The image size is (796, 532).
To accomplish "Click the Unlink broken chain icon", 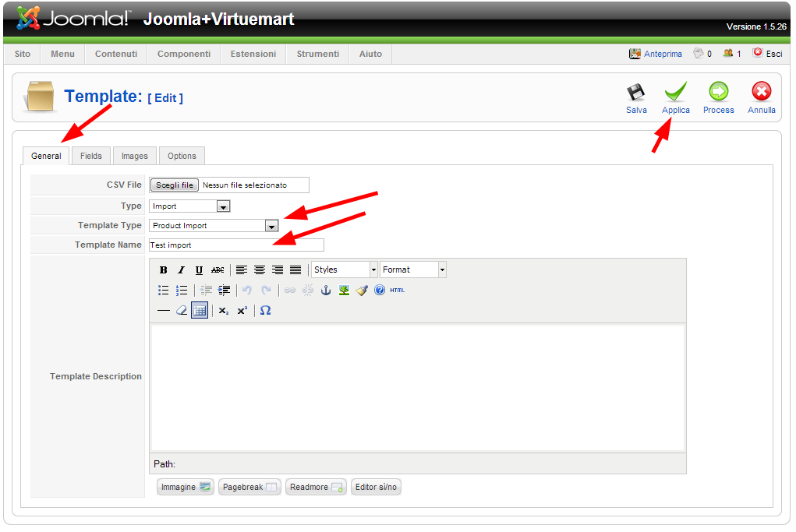I will point(308,291).
